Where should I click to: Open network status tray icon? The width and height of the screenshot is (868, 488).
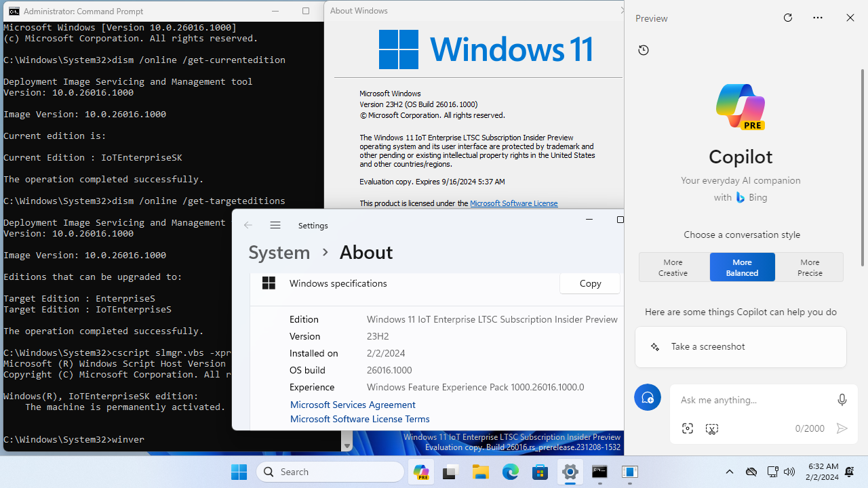click(x=772, y=472)
